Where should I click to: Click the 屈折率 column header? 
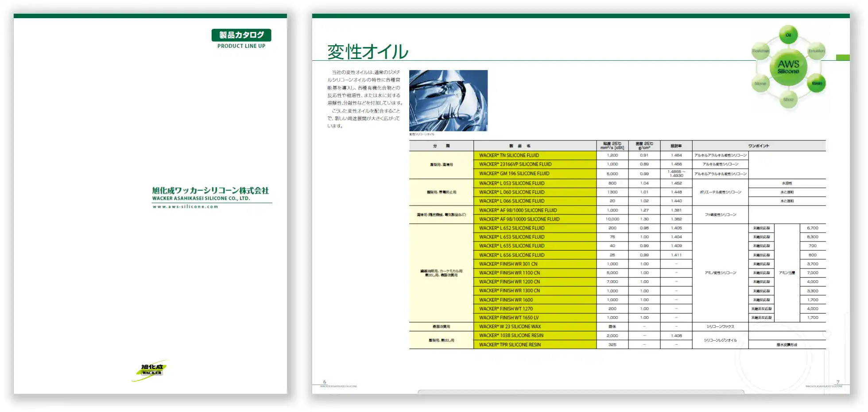click(x=676, y=146)
